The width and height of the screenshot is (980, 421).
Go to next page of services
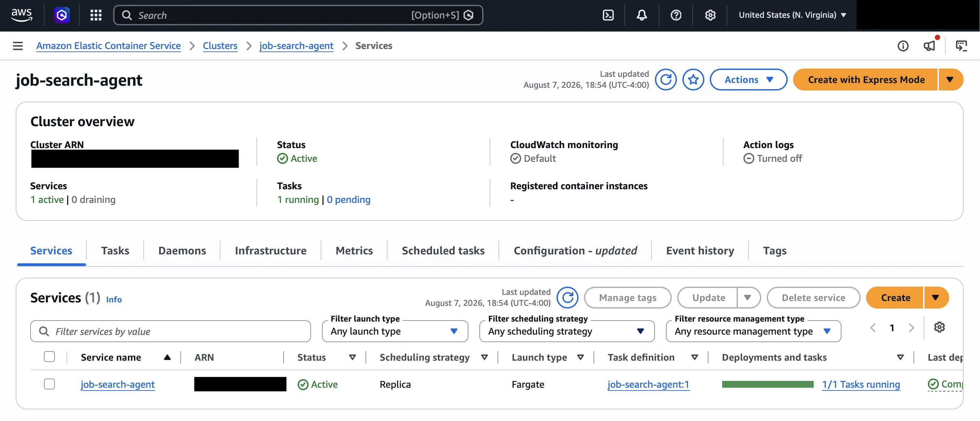pyautogui.click(x=911, y=328)
